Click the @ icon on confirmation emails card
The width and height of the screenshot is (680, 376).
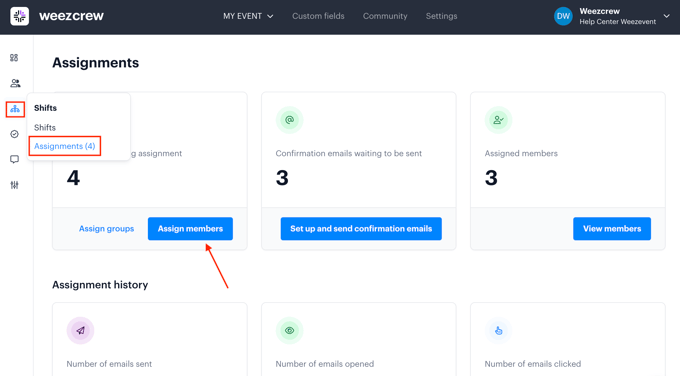pyautogui.click(x=289, y=120)
